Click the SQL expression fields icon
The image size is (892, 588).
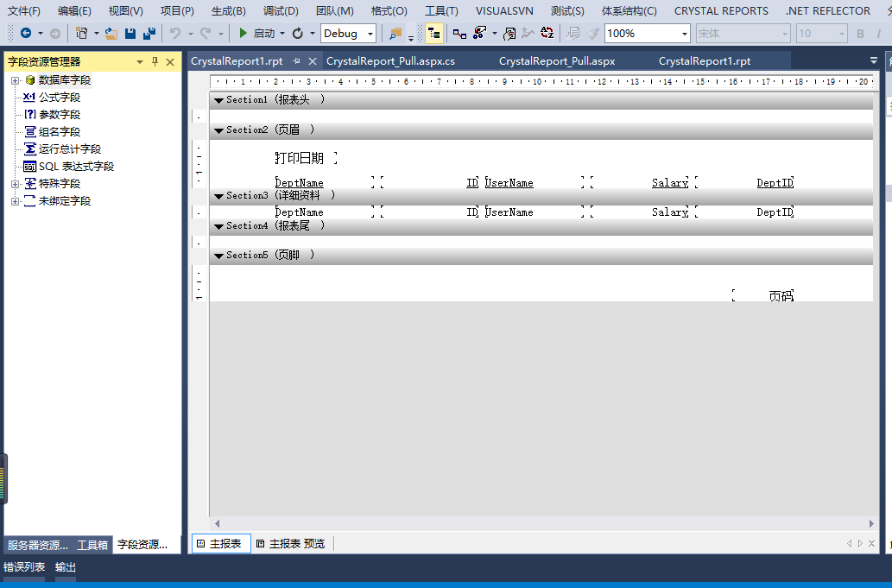(x=29, y=167)
